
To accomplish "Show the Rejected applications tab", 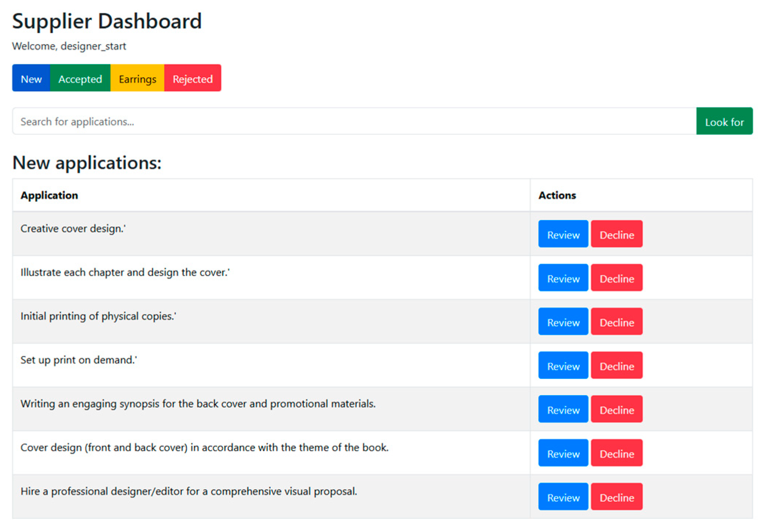I will (192, 78).
